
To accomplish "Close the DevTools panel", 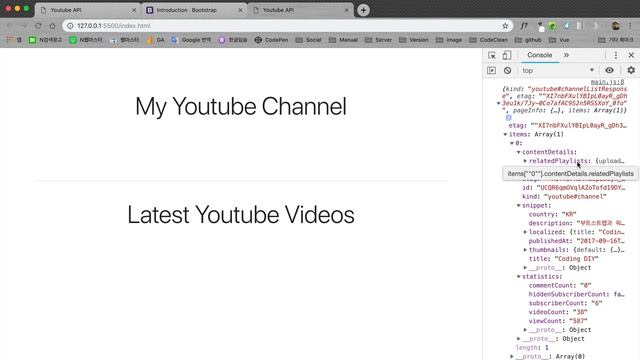I will pyautogui.click(x=631, y=55).
